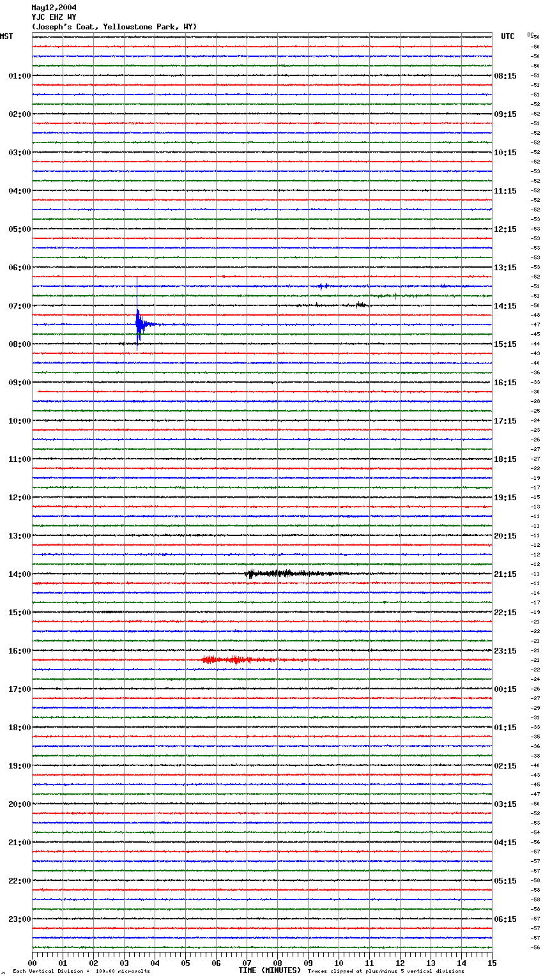Select the 09:00 MST time label
The width and height of the screenshot is (543, 980).
[x=19, y=383]
